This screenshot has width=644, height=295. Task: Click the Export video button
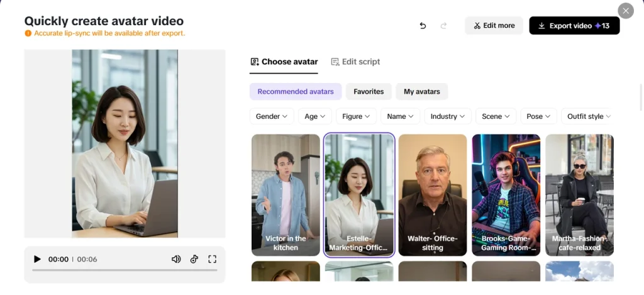pyautogui.click(x=574, y=26)
